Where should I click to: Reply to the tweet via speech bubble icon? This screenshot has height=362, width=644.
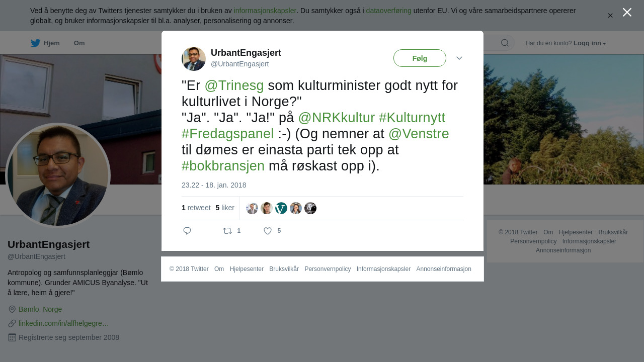[187, 231]
